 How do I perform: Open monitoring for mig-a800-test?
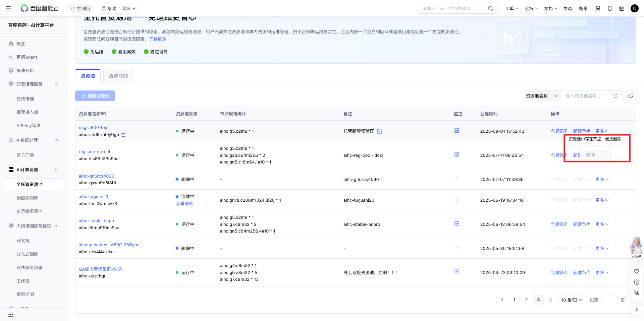click(457, 130)
